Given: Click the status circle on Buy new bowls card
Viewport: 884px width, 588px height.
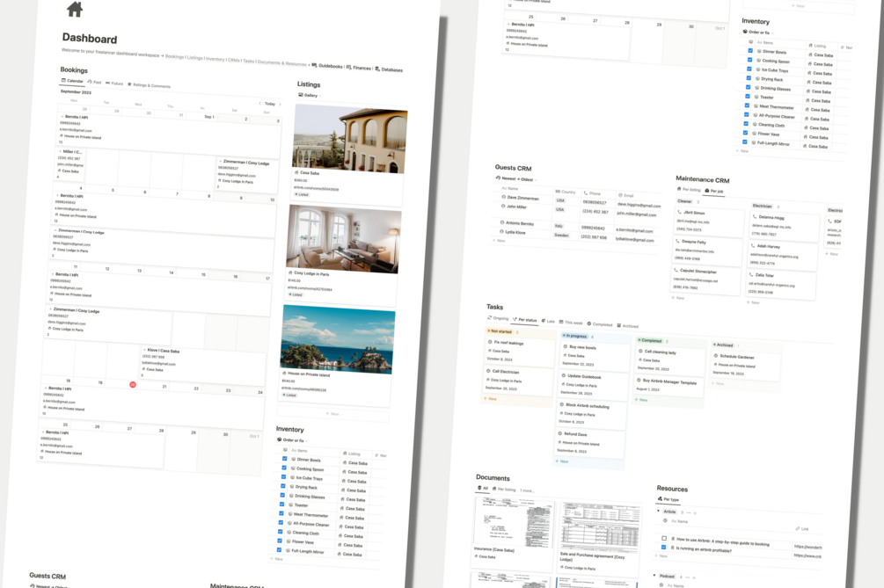Looking at the screenshot, I should click(x=566, y=346).
